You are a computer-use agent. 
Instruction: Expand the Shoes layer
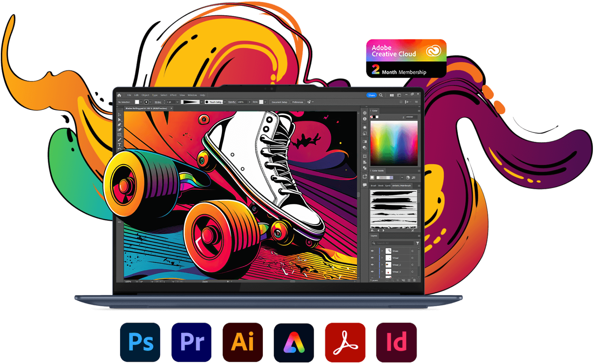(382, 251)
